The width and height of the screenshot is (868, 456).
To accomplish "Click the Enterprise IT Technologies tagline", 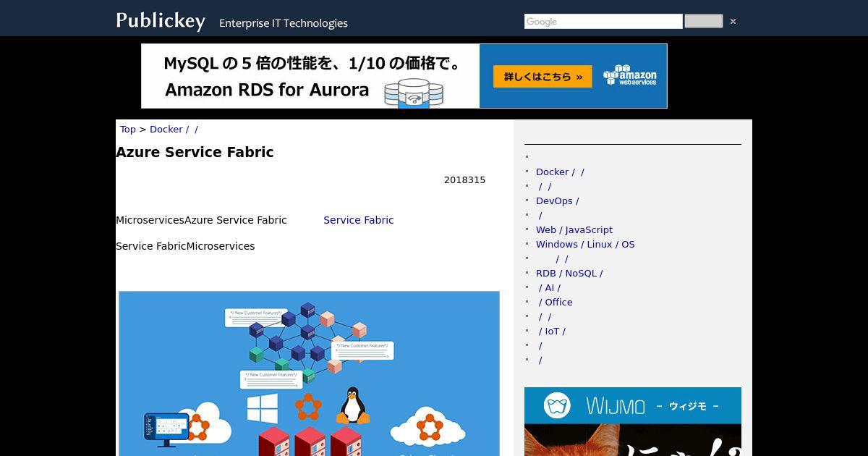I will pos(284,23).
